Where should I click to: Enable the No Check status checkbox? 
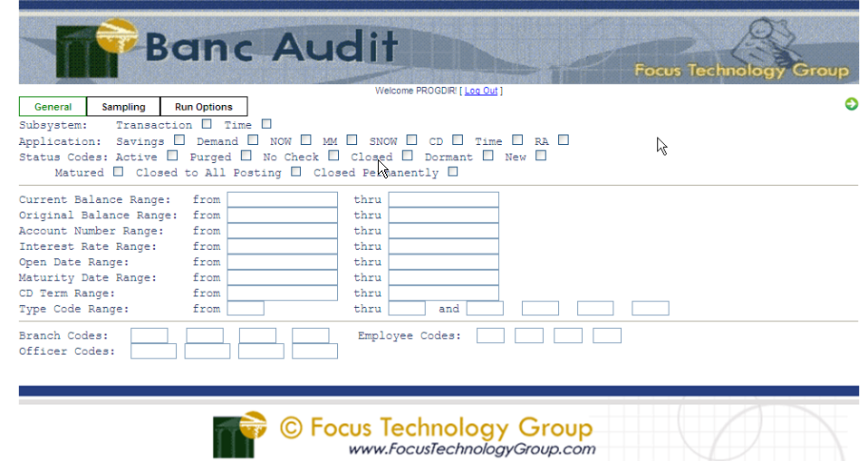[333, 156]
